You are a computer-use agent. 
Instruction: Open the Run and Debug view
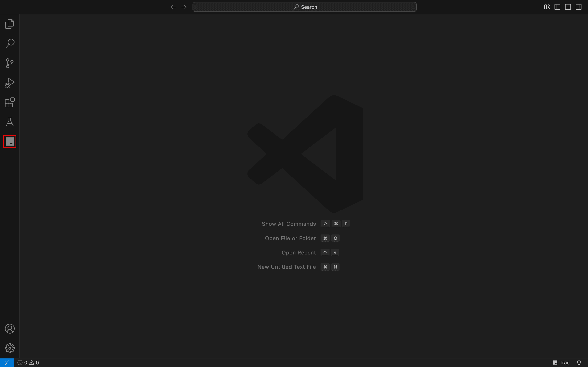click(x=9, y=83)
